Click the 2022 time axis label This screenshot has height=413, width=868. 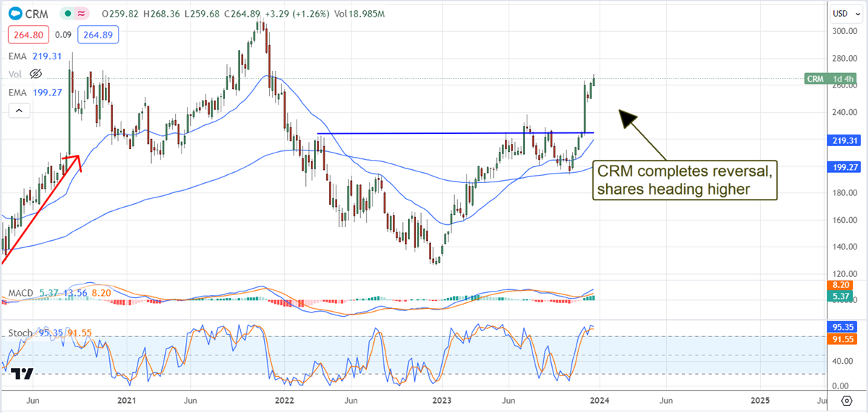[284, 400]
